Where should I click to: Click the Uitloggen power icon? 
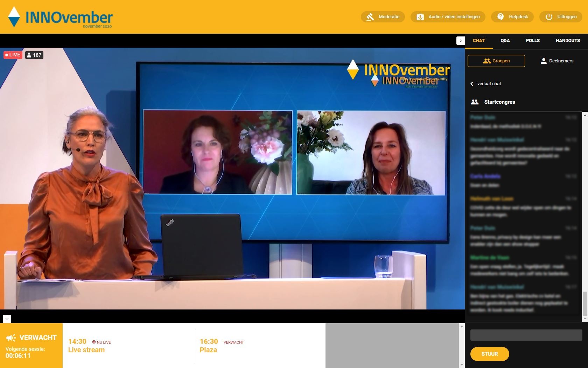pyautogui.click(x=549, y=17)
